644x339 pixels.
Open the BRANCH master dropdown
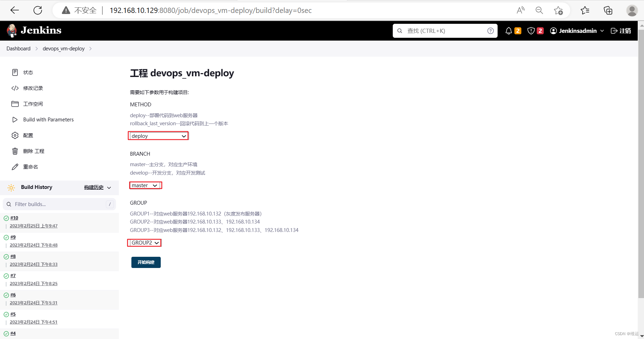(145, 185)
